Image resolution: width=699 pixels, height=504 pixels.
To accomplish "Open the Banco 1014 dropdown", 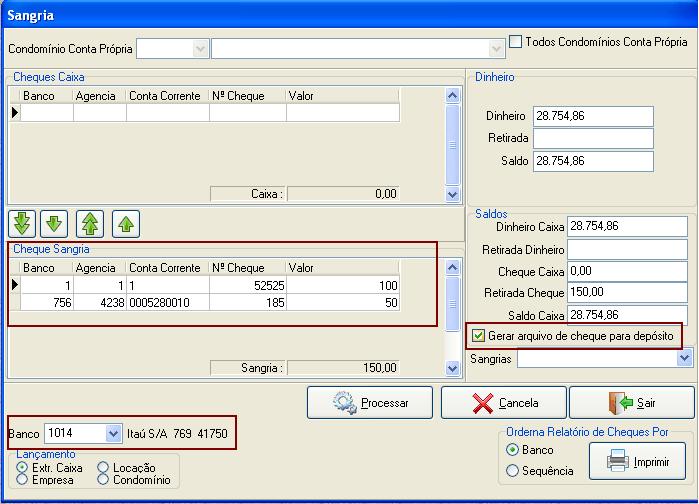I will click(112, 434).
